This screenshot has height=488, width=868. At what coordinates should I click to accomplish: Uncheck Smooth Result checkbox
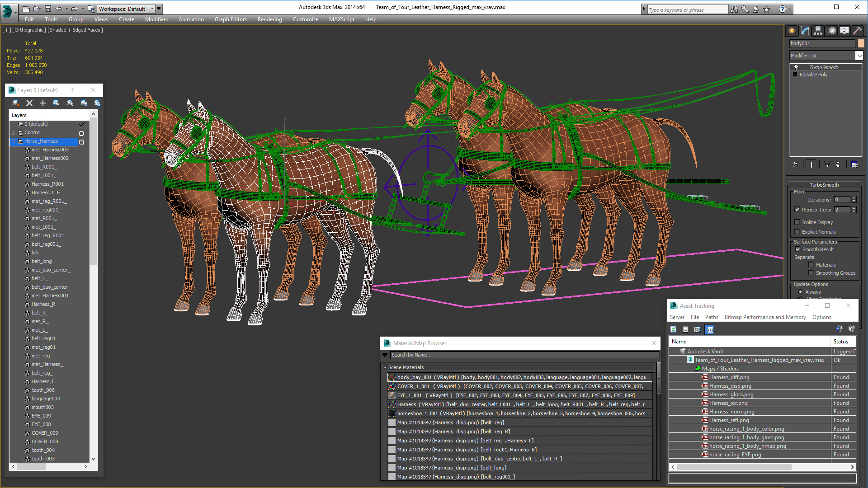click(797, 249)
